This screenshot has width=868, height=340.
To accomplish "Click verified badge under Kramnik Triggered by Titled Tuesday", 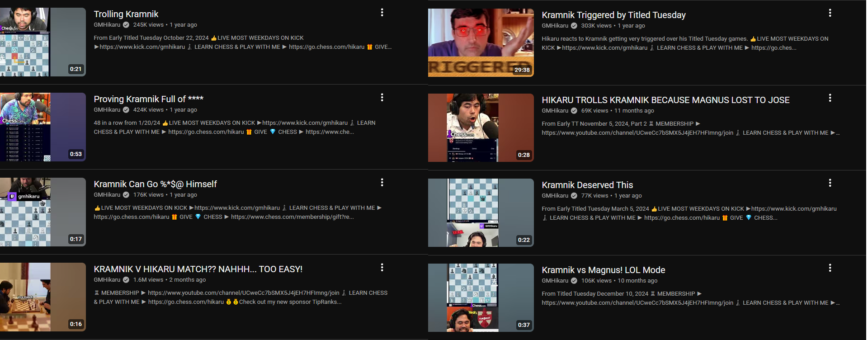I will (x=574, y=26).
